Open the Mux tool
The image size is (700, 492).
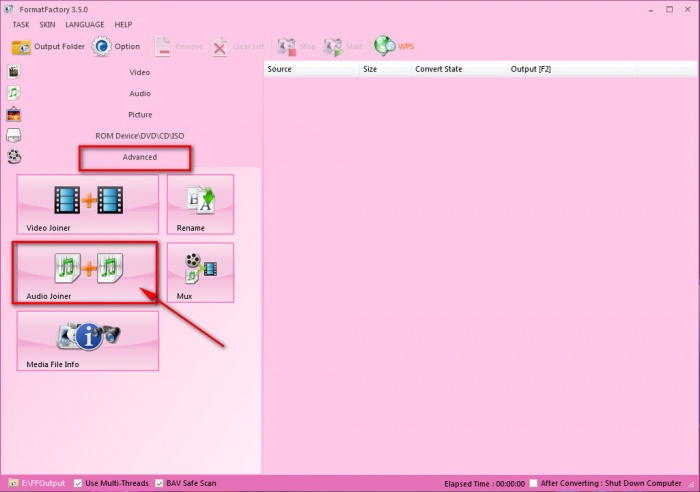pos(200,272)
